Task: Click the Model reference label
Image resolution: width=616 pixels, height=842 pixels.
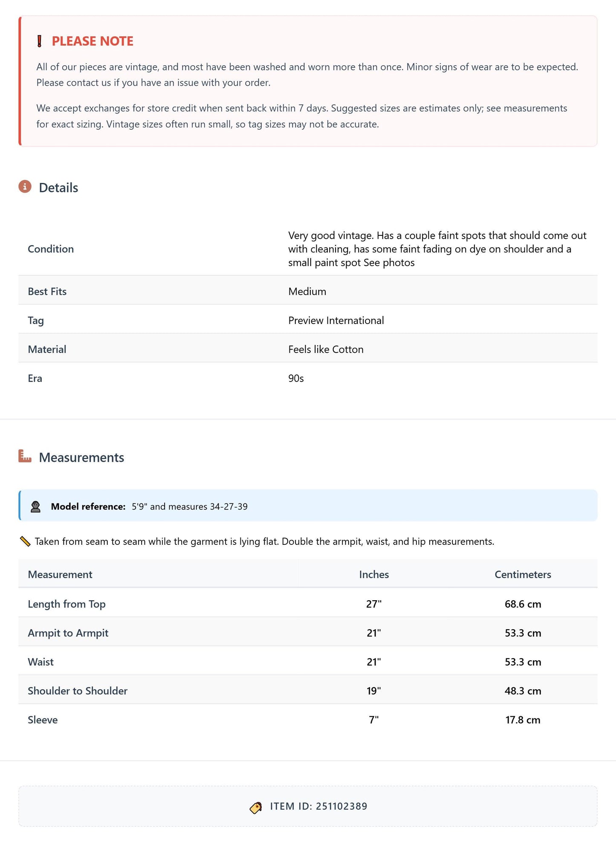Action: coord(88,506)
